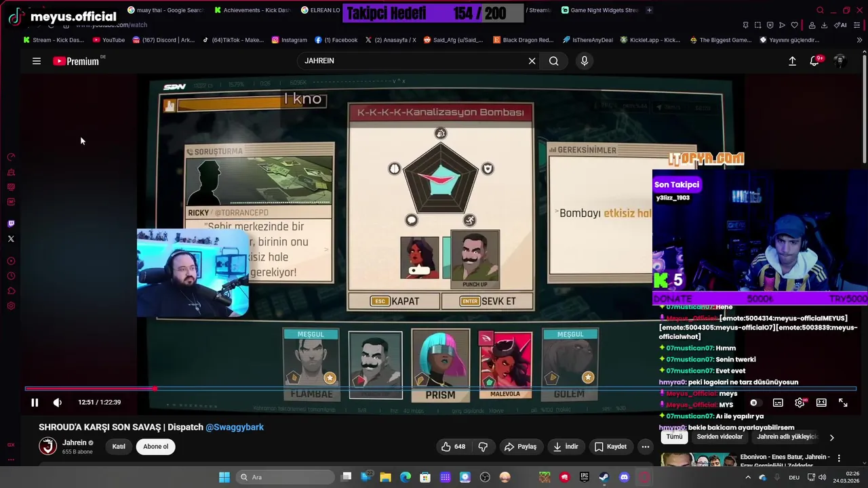The width and height of the screenshot is (868, 488).
Task: Clear the JAHREIN search text
Action: click(x=532, y=61)
